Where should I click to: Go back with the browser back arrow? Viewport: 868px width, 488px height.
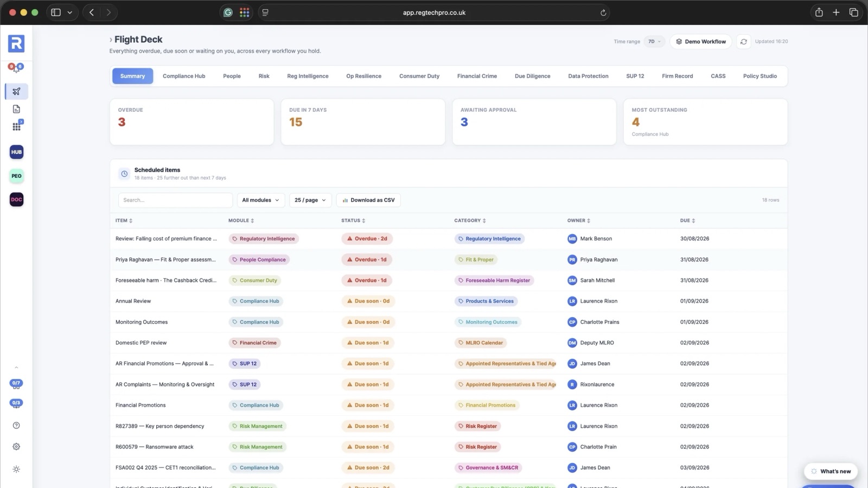[92, 12]
